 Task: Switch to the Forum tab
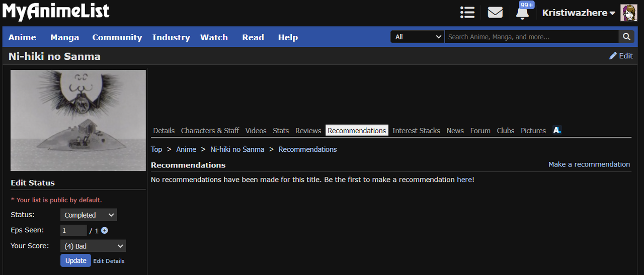click(480, 131)
